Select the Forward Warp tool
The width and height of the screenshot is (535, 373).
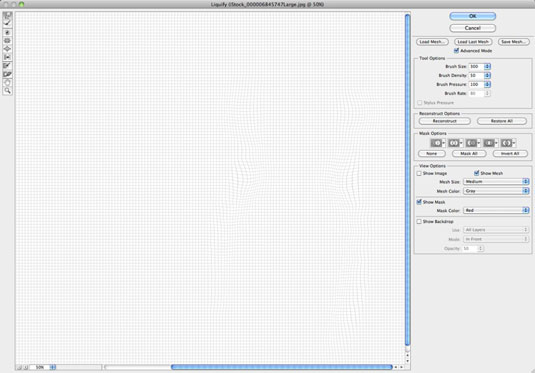pyautogui.click(x=7, y=15)
